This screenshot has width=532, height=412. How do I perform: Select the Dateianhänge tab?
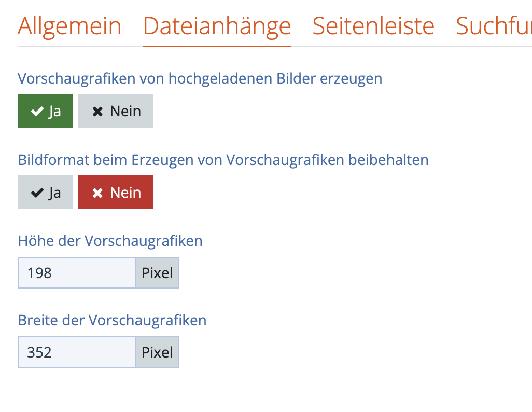(217, 26)
